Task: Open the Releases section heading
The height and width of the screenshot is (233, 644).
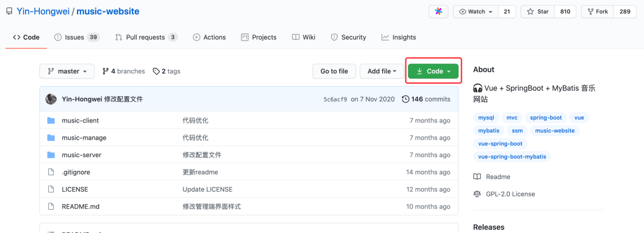Action: coord(489,227)
